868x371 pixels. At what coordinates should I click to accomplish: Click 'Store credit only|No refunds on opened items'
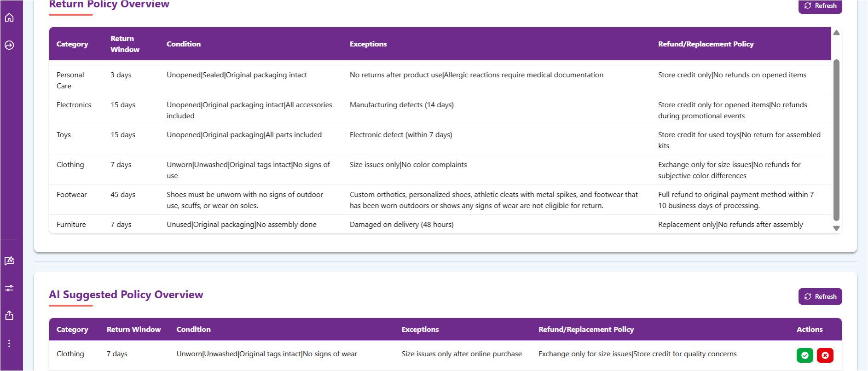tap(732, 75)
